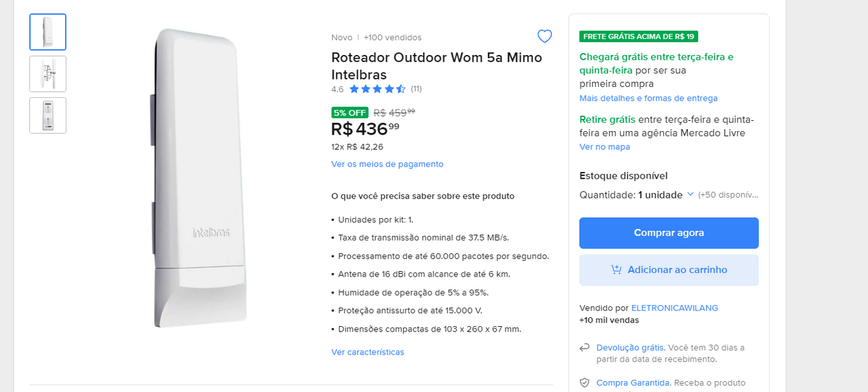Click the star rating icons
868x392 pixels.
[x=377, y=89]
